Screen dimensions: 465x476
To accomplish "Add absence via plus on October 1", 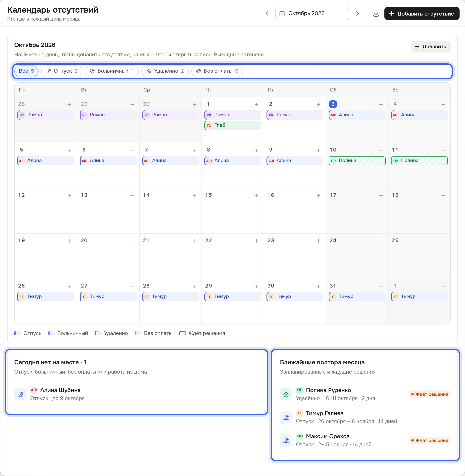I will (256, 105).
